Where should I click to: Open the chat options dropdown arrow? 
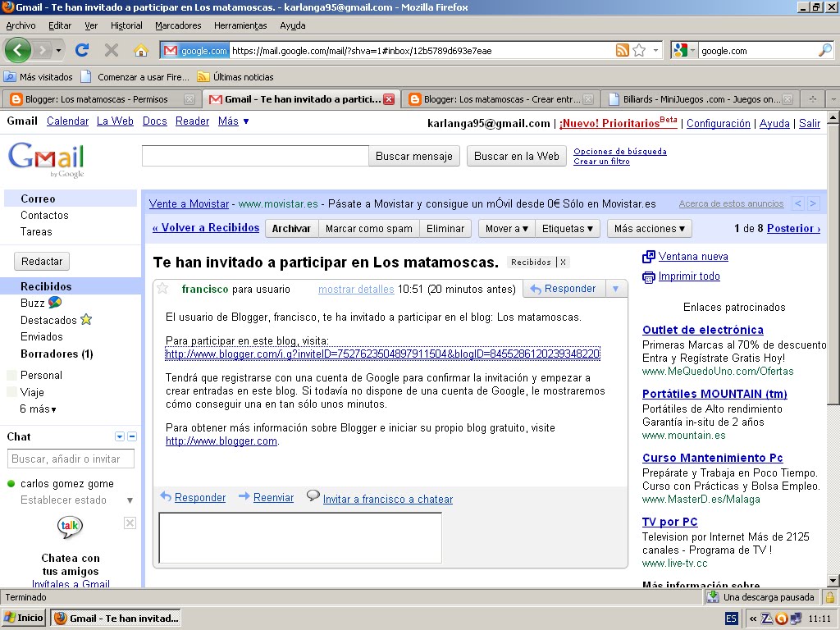120,436
